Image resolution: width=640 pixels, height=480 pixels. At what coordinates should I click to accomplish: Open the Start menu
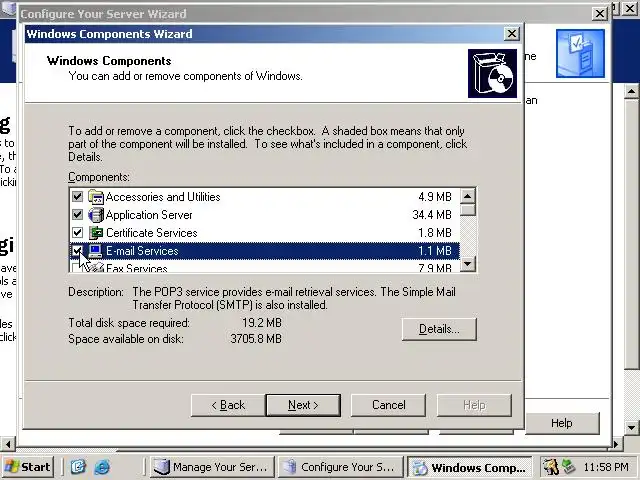pos(28,467)
